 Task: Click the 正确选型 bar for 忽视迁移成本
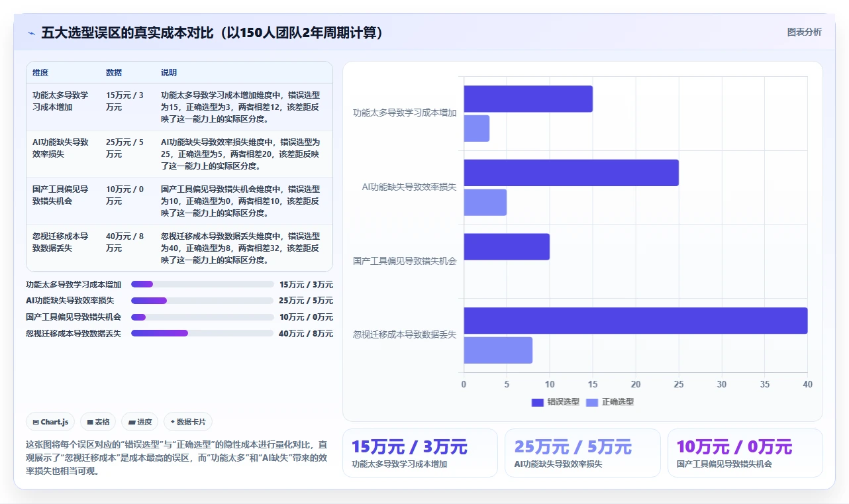point(498,350)
